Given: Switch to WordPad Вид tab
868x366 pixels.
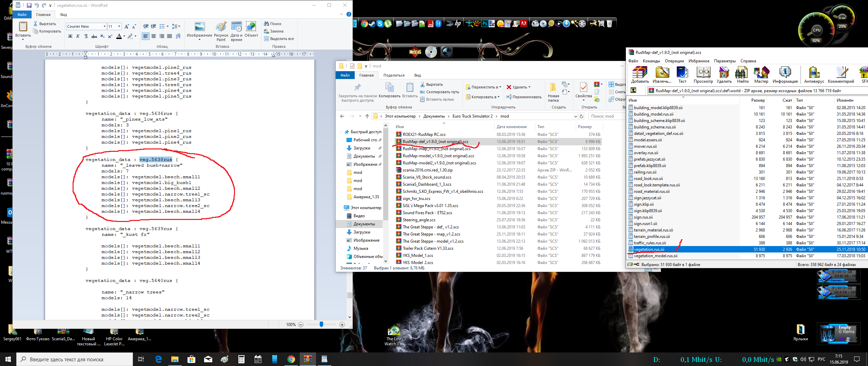Looking at the screenshot, I should 63,15.
